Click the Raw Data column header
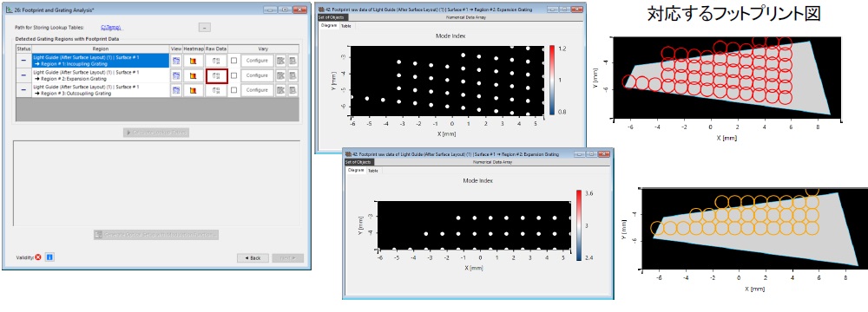Viewport: 868px width, 312px height. click(x=216, y=49)
